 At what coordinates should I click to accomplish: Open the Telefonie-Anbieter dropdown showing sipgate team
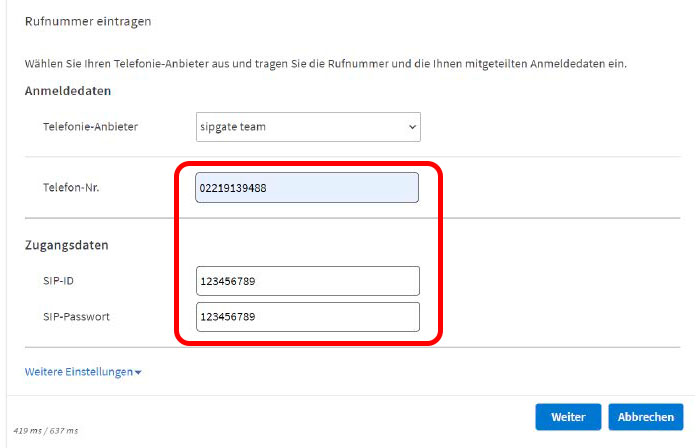coord(308,127)
